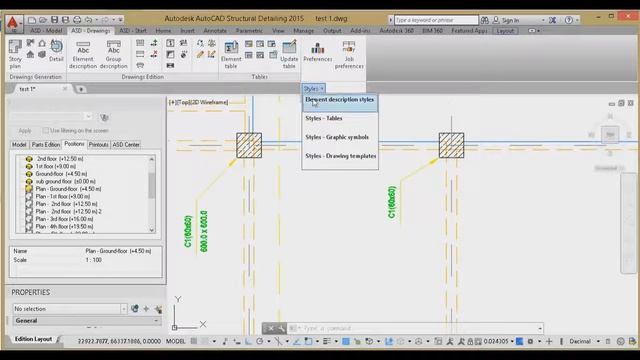
Task: Click the Detail tool icon
Action: pyautogui.click(x=56, y=50)
